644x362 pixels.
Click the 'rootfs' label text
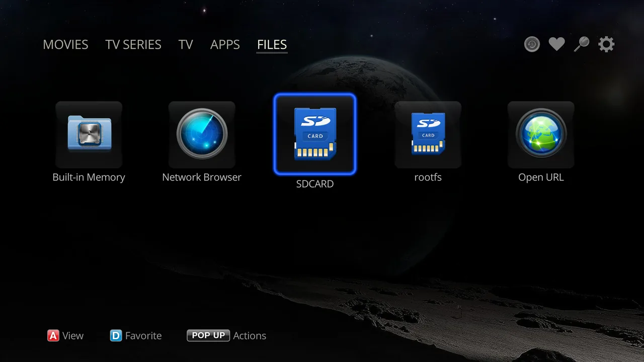coord(428,177)
